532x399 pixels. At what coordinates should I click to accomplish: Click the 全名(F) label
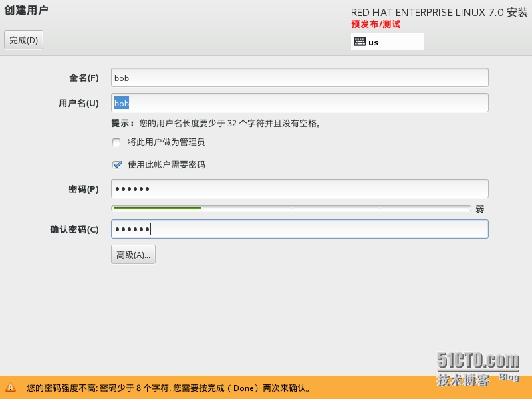pyautogui.click(x=84, y=78)
